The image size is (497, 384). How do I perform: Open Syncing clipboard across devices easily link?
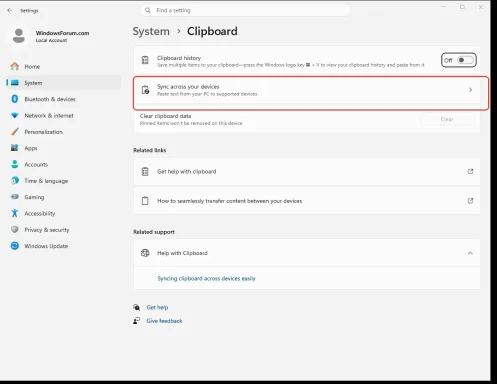[x=206, y=278]
